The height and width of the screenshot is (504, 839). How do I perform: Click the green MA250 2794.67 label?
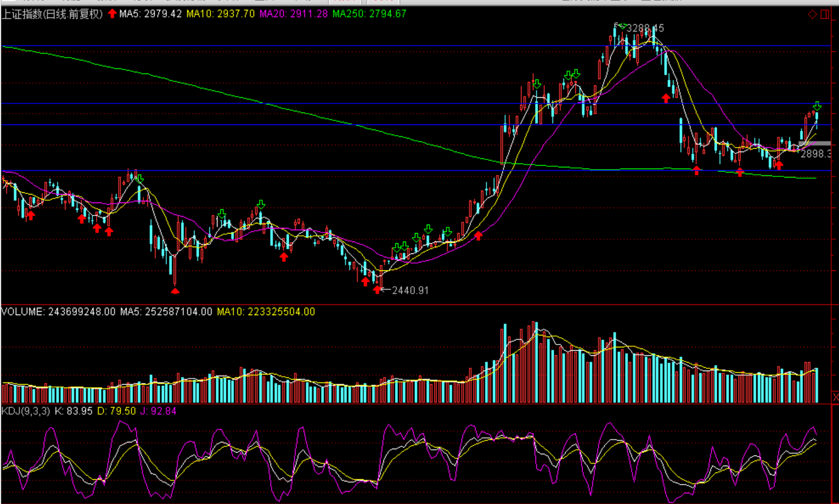coord(369,14)
